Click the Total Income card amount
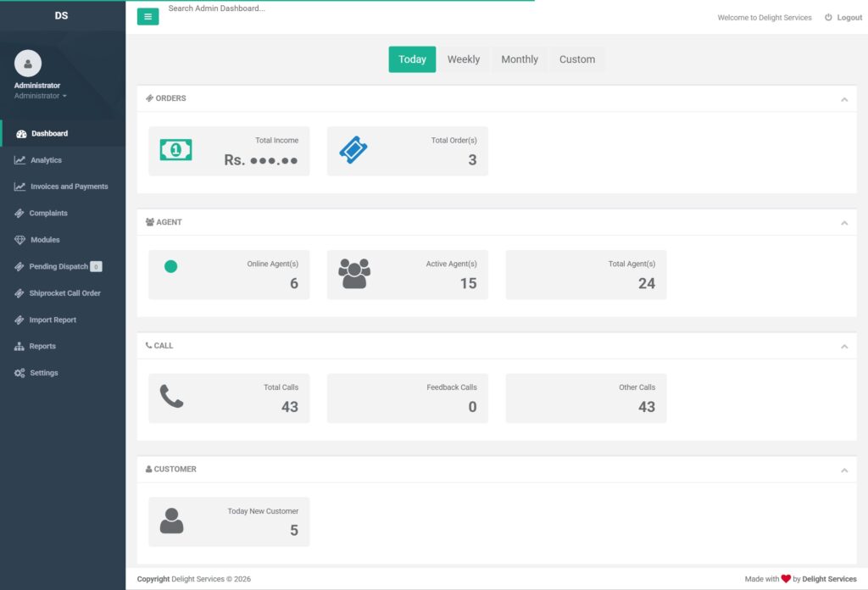This screenshot has height=590, width=868. click(x=261, y=160)
